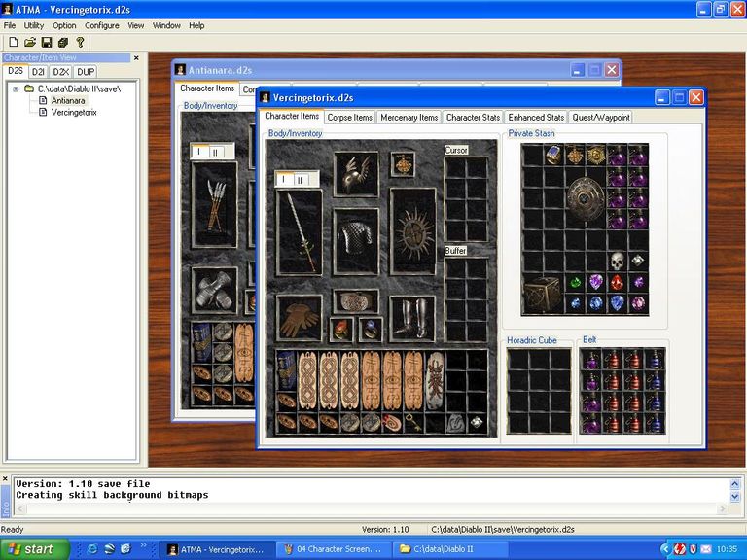This screenshot has height=560, width=747.
Task: Open the Option menu
Action: click(x=64, y=25)
